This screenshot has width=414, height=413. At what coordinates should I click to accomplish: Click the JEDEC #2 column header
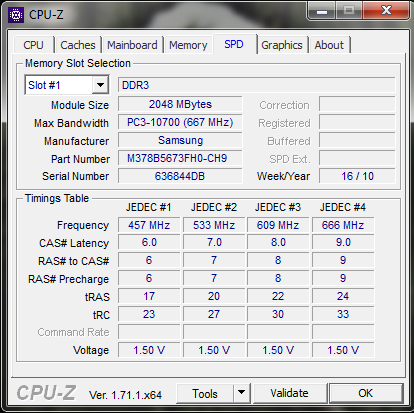[x=214, y=207]
